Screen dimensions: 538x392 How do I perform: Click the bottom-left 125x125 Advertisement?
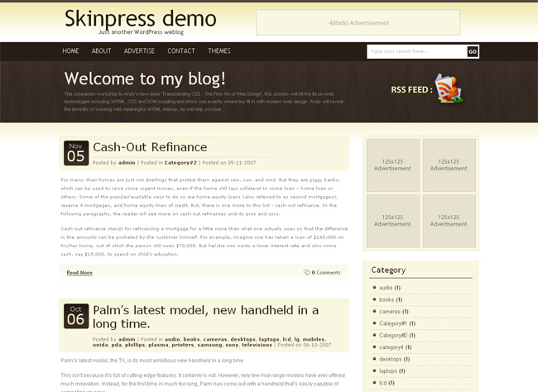393,221
